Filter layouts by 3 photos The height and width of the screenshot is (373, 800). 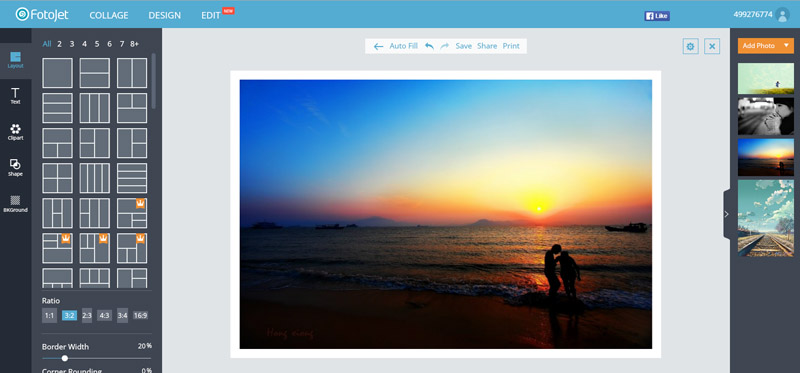pos(72,44)
